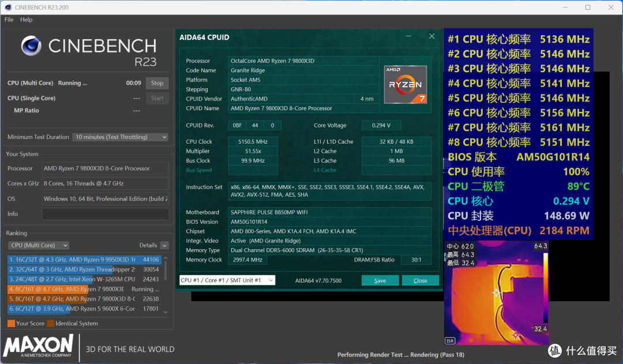Click the L3 Cache 96 MB value
Screen dimensions: 623x364
click(x=396, y=160)
